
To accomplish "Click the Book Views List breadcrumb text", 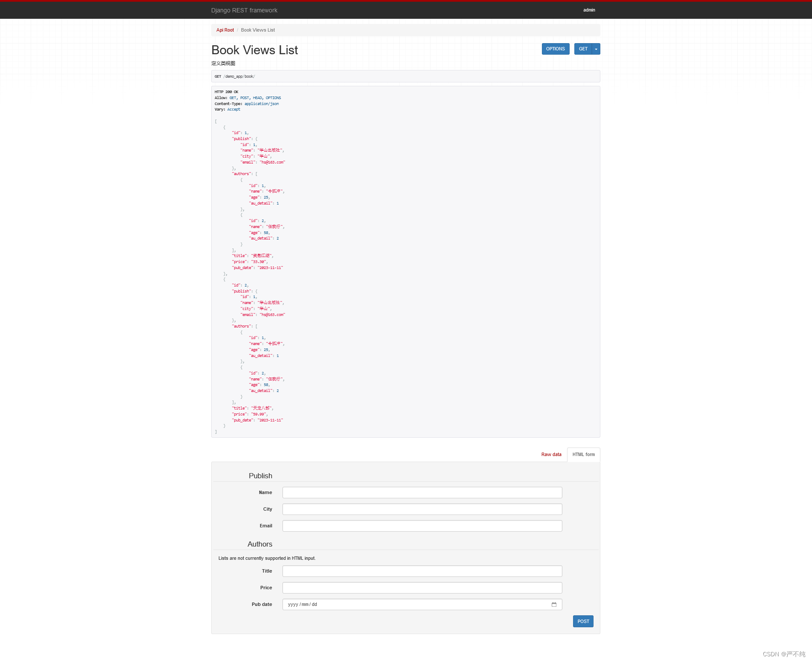I will tap(258, 30).
